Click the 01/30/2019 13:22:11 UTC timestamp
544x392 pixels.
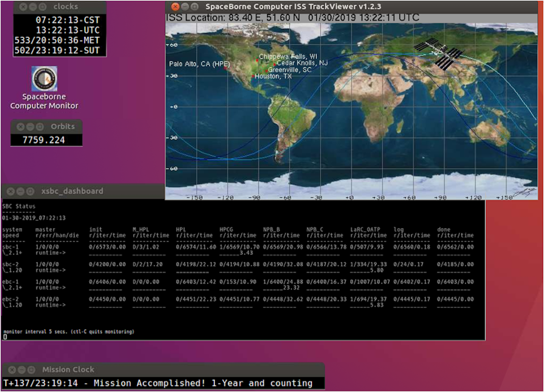click(x=364, y=18)
